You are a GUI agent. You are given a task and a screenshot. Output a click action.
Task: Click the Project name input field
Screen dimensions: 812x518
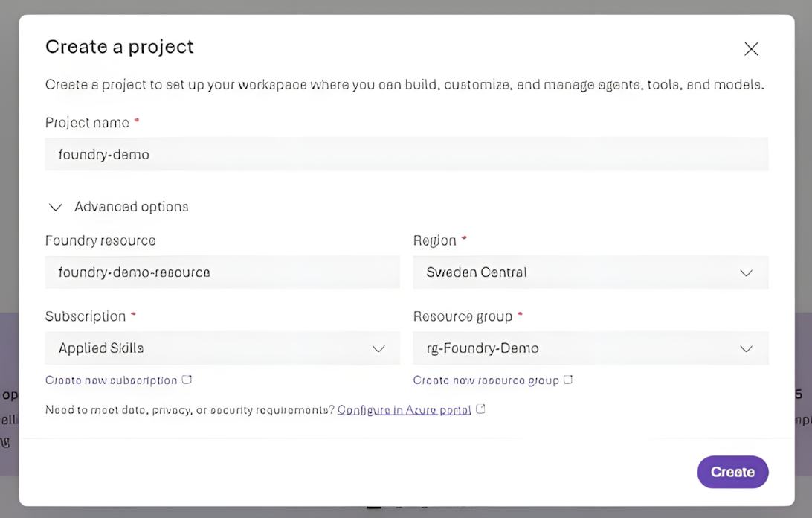(407, 154)
